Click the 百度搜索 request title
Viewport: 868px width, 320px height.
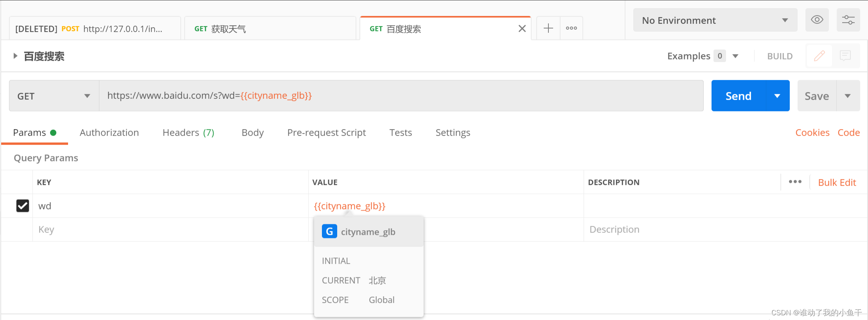click(x=44, y=56)
